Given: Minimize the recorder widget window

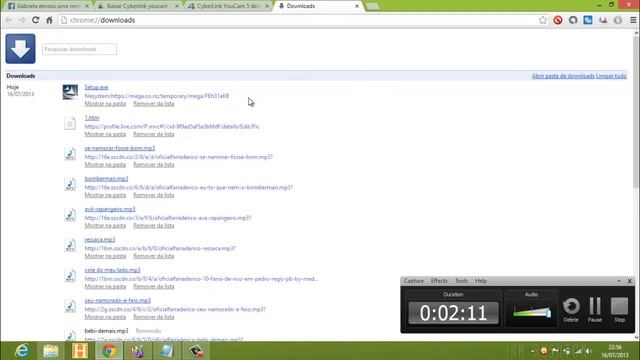Looking at the screenshot, I should 619,281.
